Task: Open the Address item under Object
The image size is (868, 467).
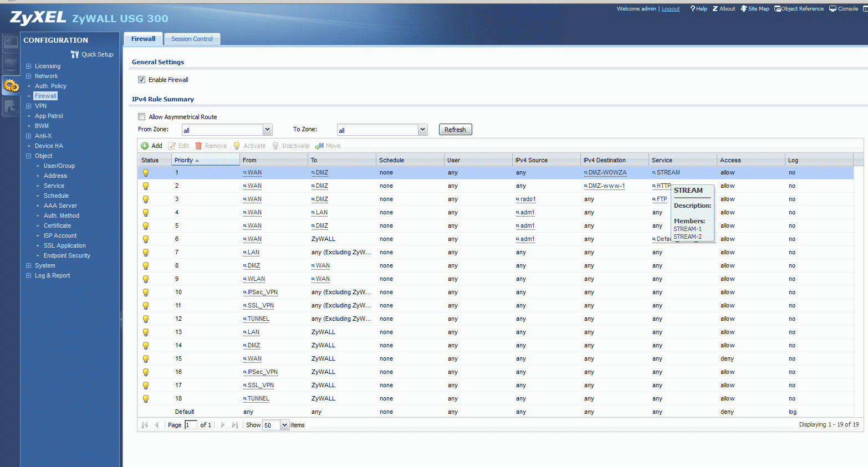Action: tap(55, 176)
